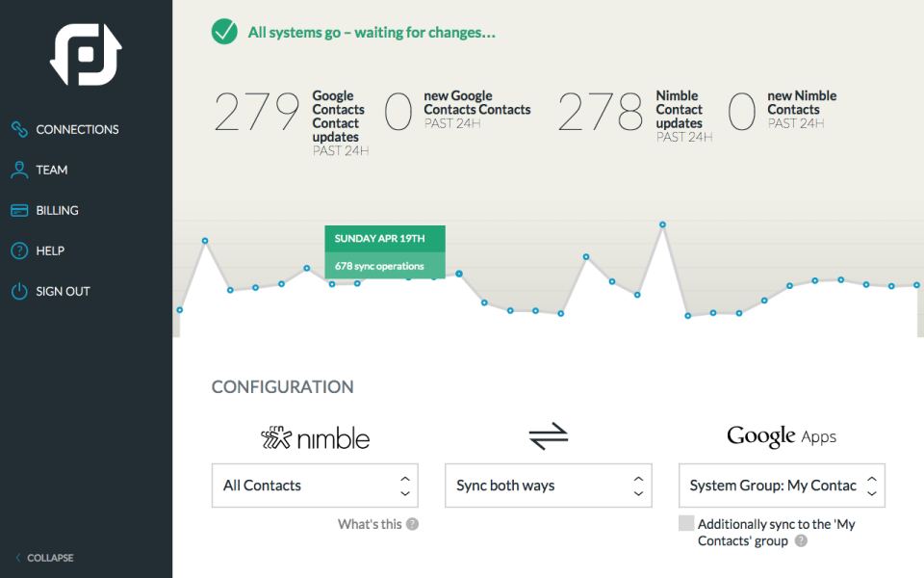Enable Additionally sync to My Contacts checkbox
Image resolution: width=924 pixels, height=578 pixels.
686,523
